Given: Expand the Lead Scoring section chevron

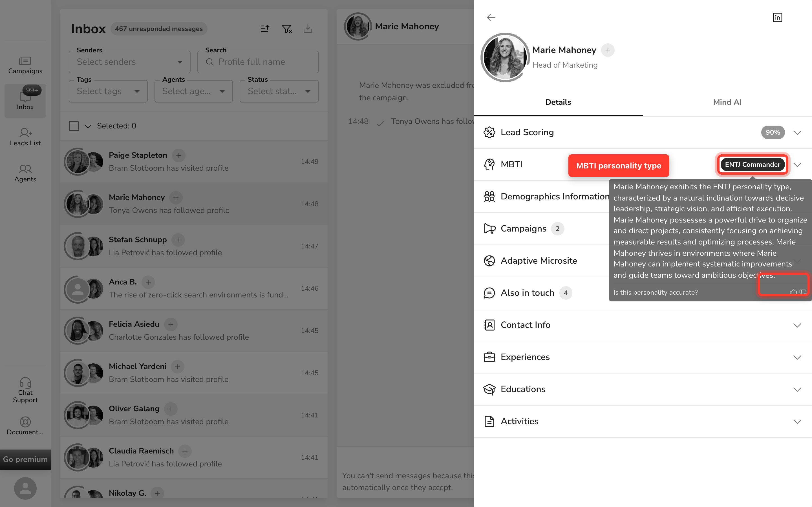Looking at the screenshot, I should coord(797,132).
